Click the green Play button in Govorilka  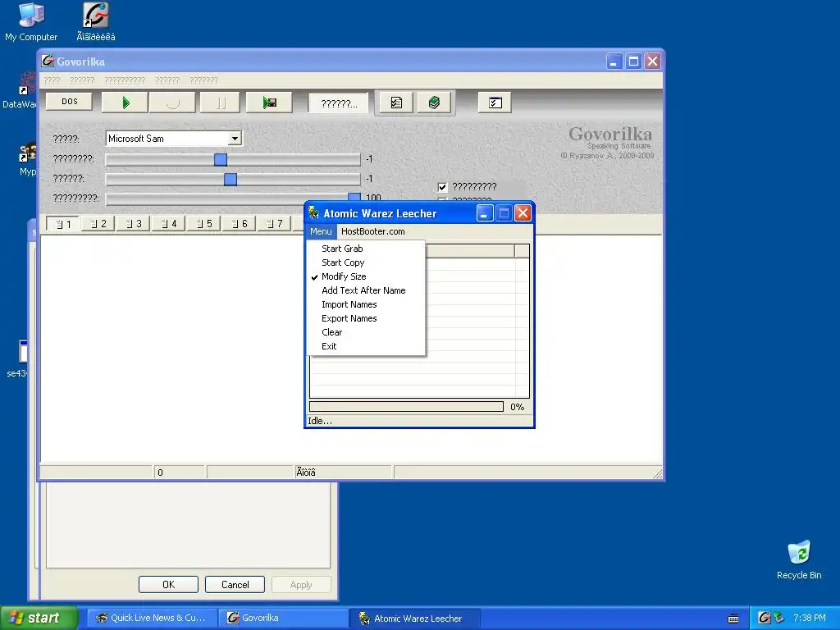(x=125, y=103)
